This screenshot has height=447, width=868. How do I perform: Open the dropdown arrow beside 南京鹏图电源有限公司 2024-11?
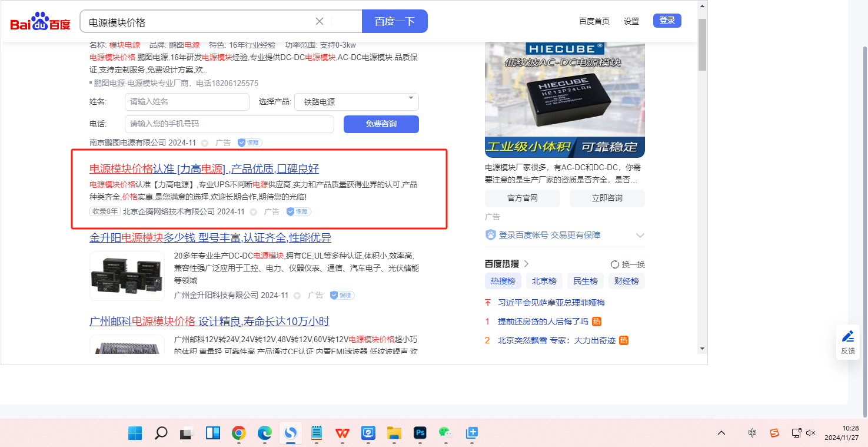[x=205, y=143]
